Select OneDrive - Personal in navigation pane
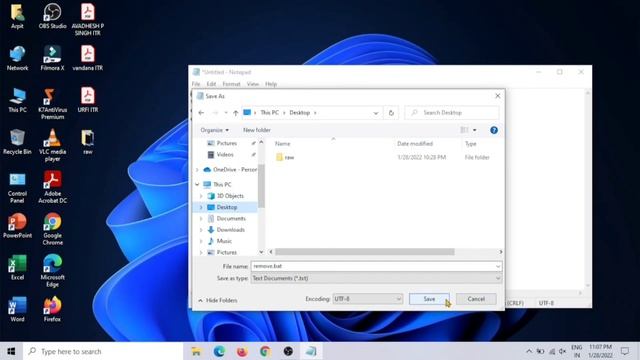Image resolution: width=640 pixels, height=360 pixels. (235, 169)
